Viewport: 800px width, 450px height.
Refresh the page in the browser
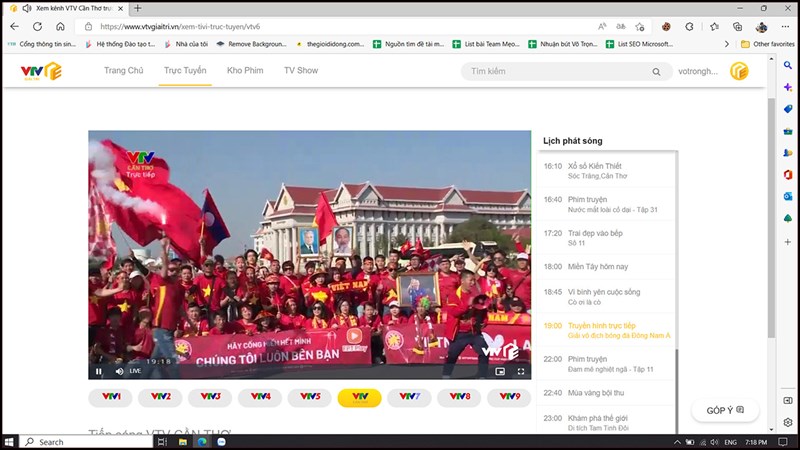click(38, 27)
